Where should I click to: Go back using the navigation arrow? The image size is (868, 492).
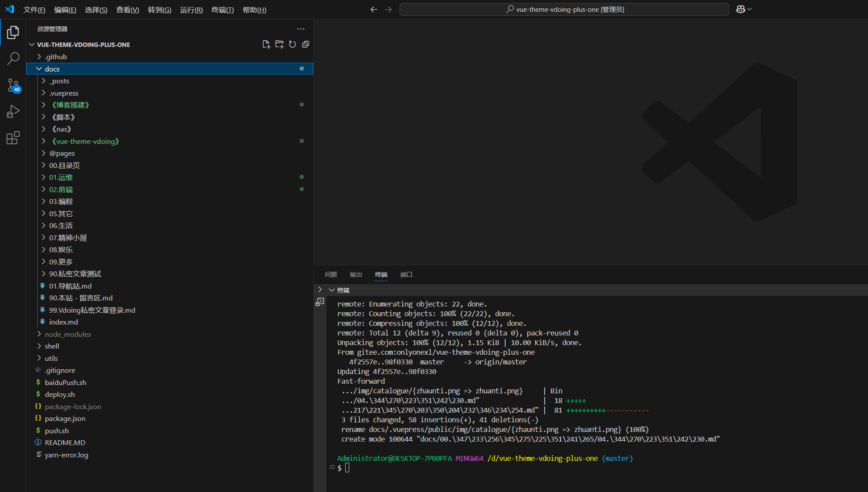coord(373,9)
